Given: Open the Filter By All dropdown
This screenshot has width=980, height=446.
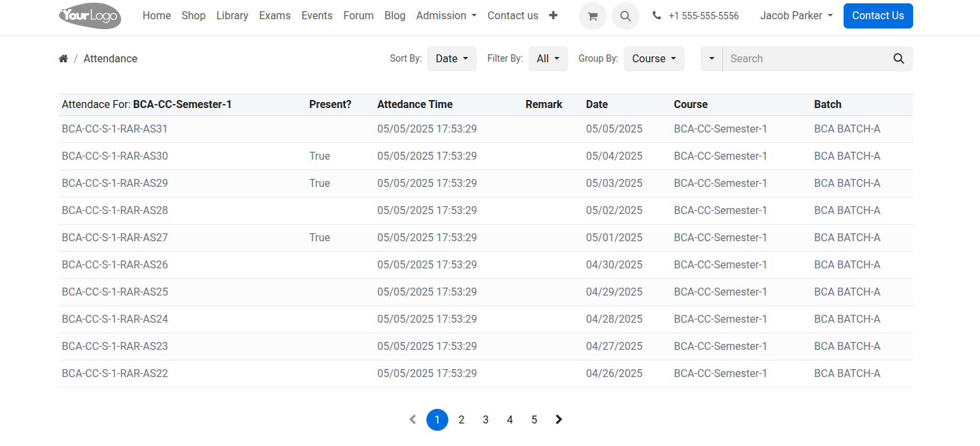Looking at the screenshot, I should click(548, 59).
